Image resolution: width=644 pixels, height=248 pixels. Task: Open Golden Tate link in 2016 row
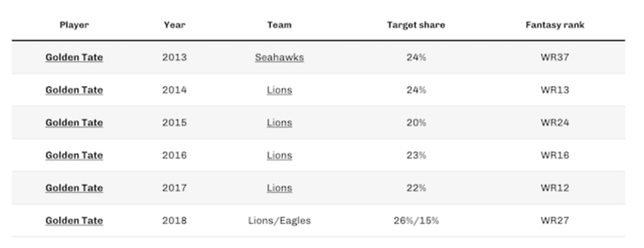click(74, 155)
